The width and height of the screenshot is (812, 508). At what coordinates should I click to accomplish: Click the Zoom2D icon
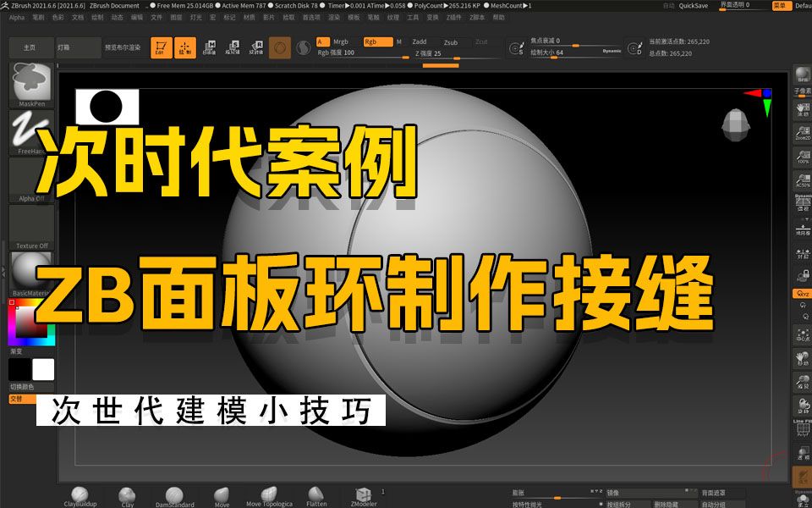point(802,133)
